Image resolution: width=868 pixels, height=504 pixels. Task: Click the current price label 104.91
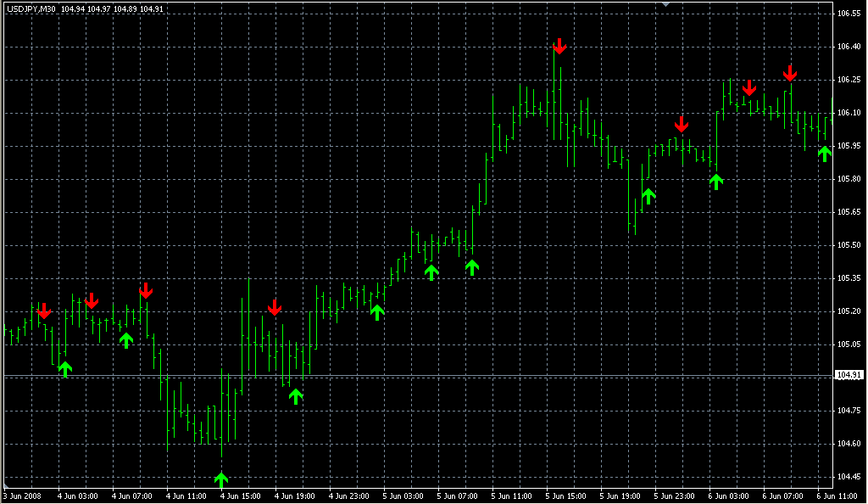click(x=849, y=375)
